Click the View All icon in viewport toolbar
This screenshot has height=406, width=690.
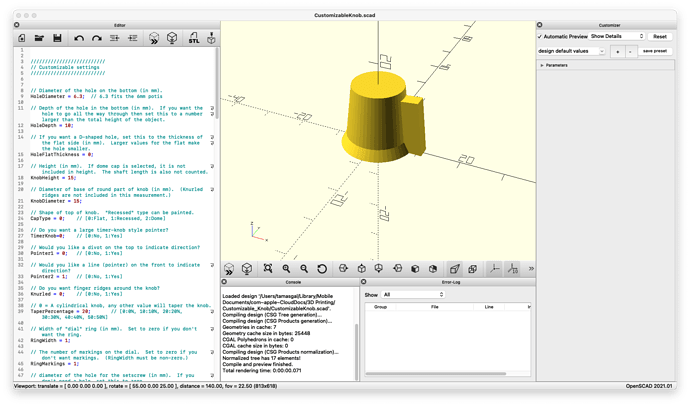pos(268,269)
